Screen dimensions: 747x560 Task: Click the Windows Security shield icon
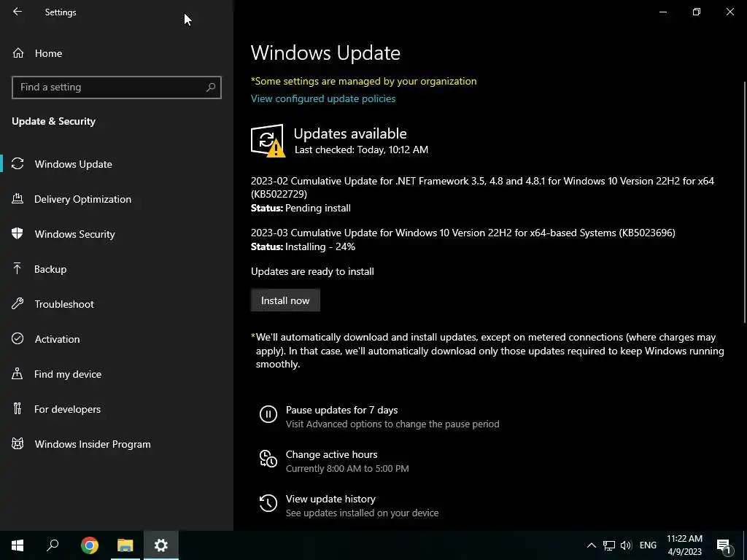tap(18, 234)
